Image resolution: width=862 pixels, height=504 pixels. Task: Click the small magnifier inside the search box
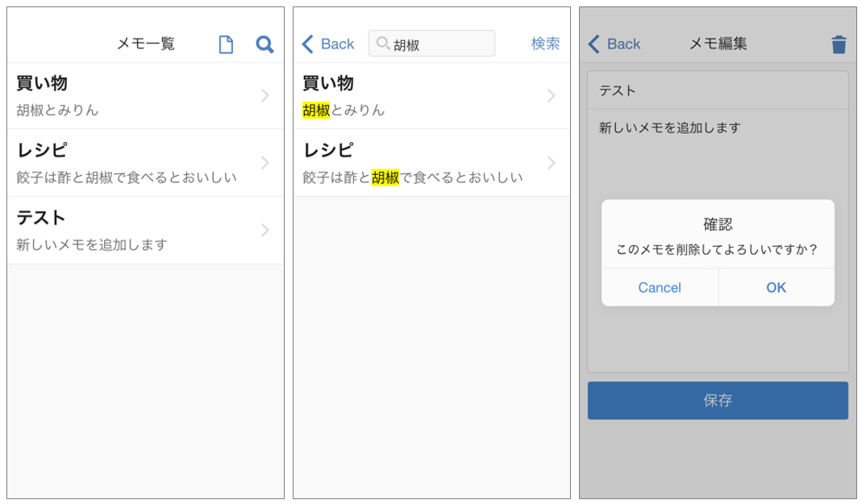click(383, 44)
